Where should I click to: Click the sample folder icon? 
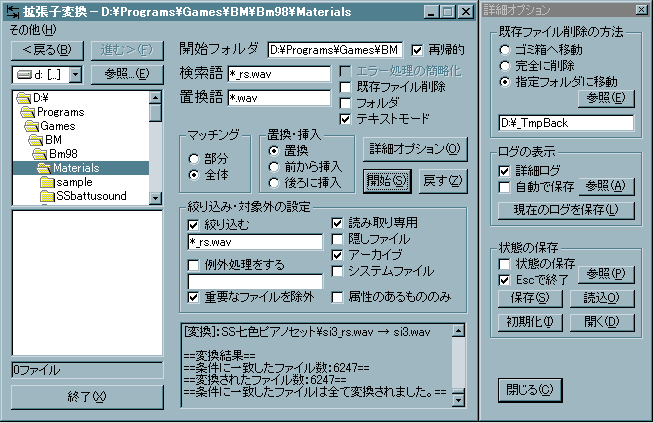pyautogui.click(x=48, y=182)
